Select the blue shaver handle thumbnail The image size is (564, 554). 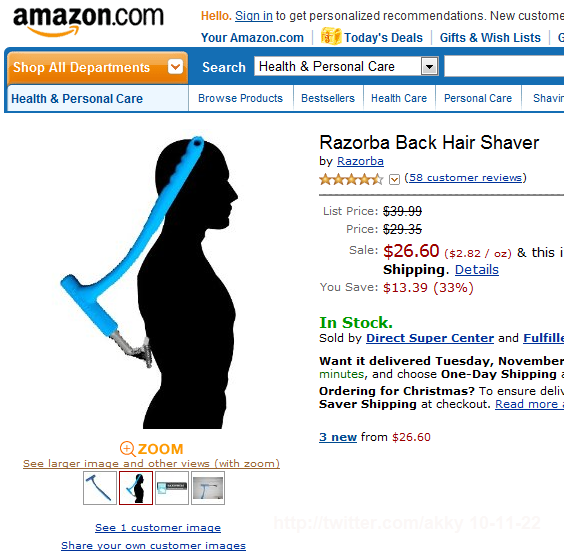point(100,488)
